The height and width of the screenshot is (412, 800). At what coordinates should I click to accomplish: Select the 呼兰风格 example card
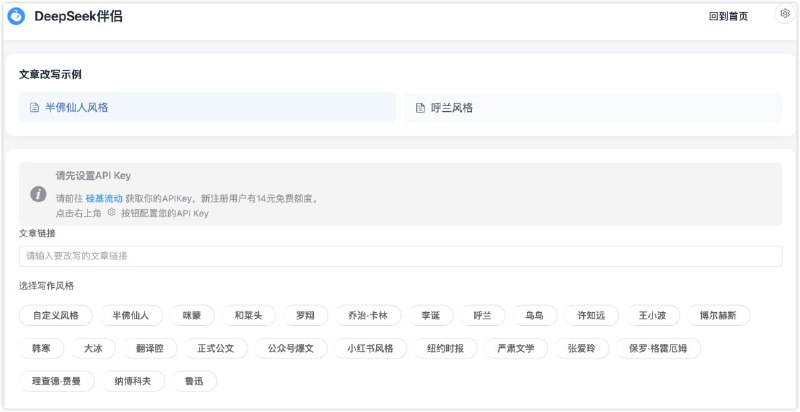pos(593,108)
